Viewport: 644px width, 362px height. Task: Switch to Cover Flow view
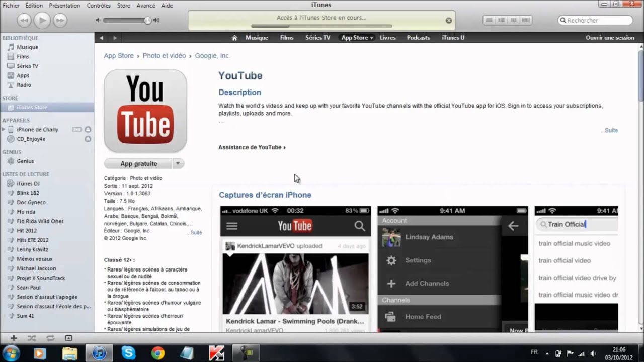click(526, 20)
